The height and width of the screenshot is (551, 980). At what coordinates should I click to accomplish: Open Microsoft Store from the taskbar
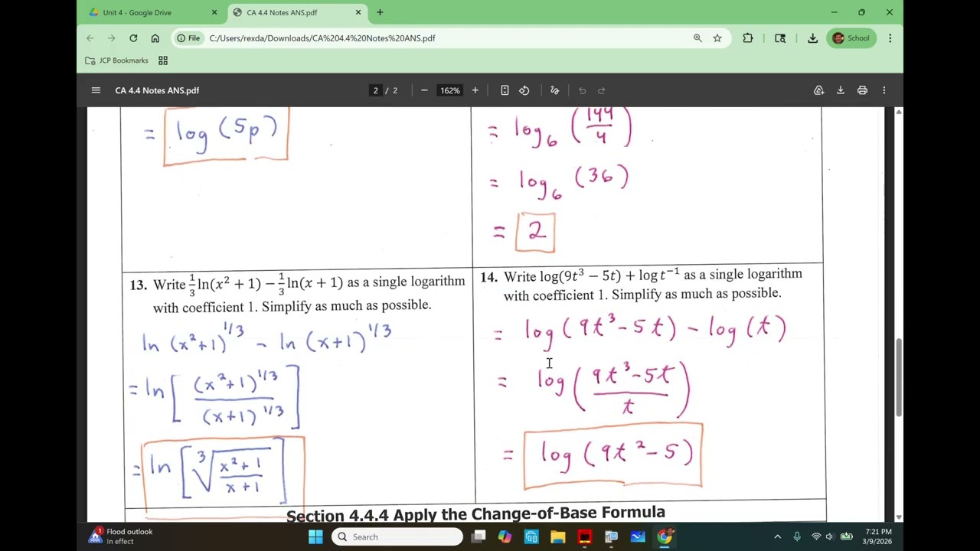coord(531,537)
